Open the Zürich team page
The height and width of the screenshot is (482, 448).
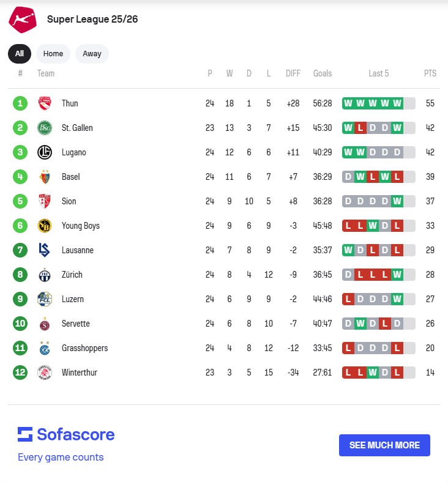(x=72, y=275)
